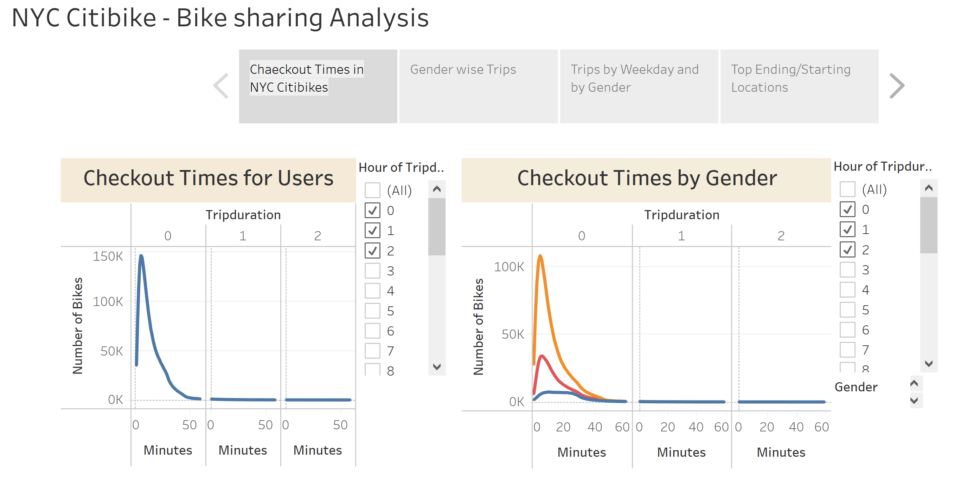Image resolution: width=980 pixels, height=488 pixels.
Task: Enable hour 4 in the right Hour filter
Action: click(x=847, y=290)
